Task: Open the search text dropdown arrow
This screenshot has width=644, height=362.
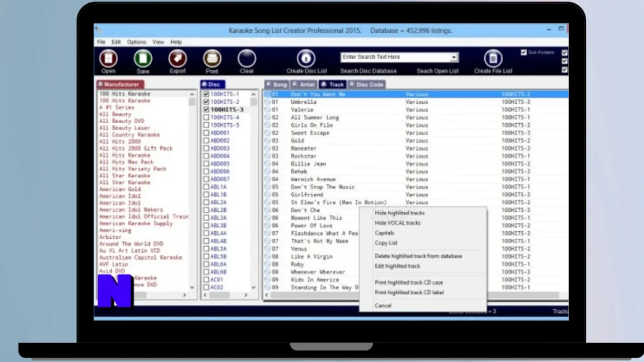Action: tap(454, 57)
